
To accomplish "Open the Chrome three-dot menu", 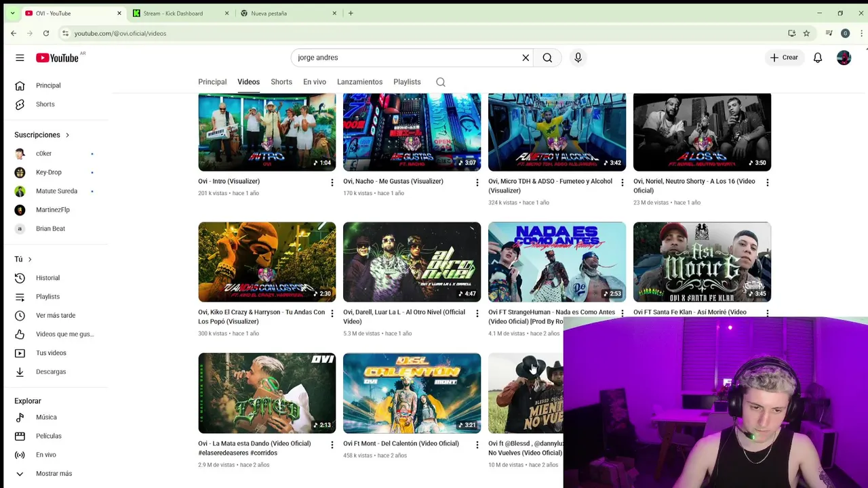I will 862,33.
